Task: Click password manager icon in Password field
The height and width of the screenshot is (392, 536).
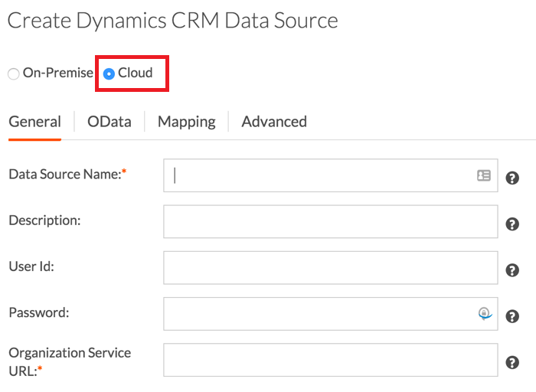Action: pyautogui.click(x=484, y=313)
